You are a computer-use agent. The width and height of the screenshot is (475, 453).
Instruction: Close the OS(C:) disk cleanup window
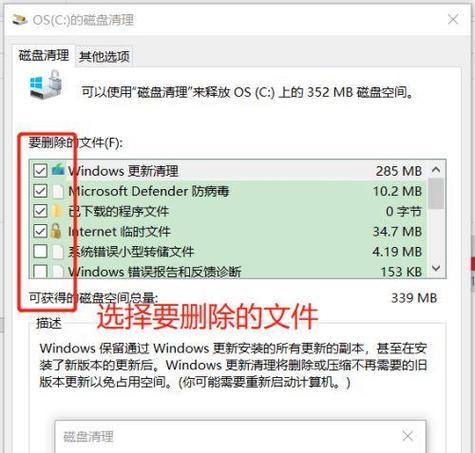click(453, 19)
